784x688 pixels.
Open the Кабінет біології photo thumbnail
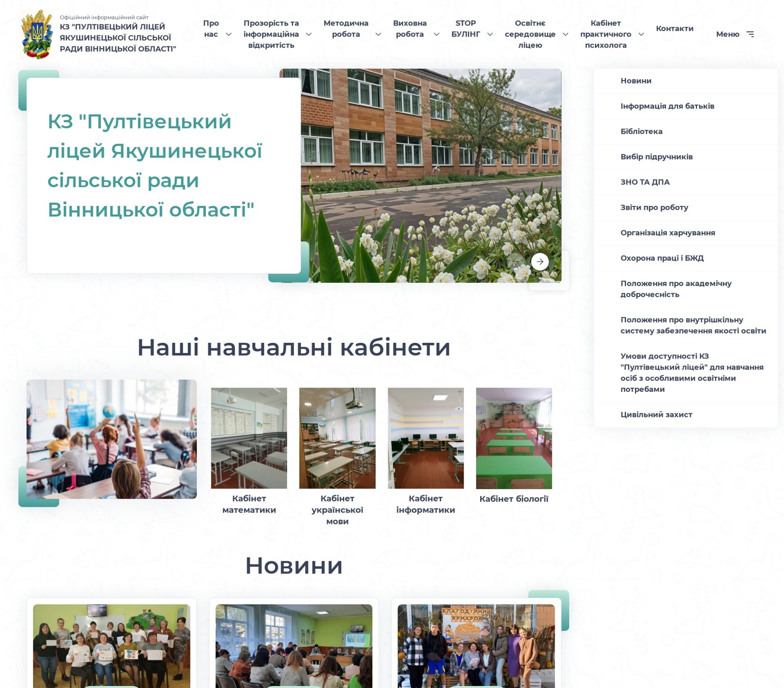[514, 438]
